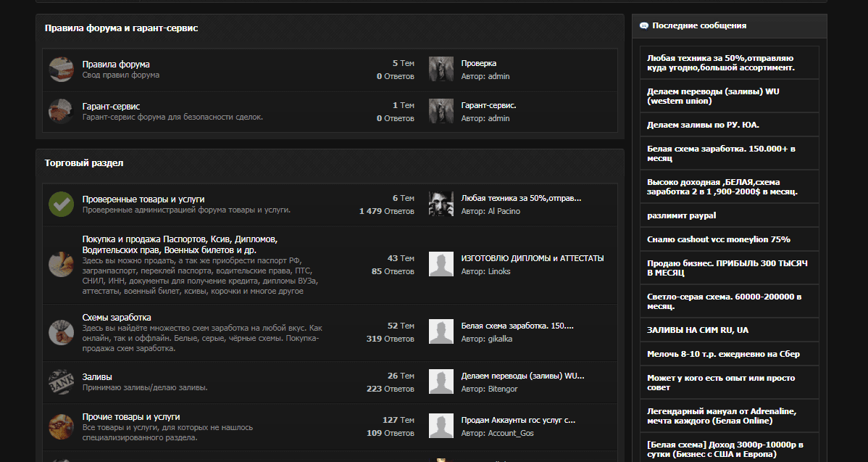Open the Правила форума forum title
Image resolution: width=868 pixels, height=462 pixels.
click(116, 64)
